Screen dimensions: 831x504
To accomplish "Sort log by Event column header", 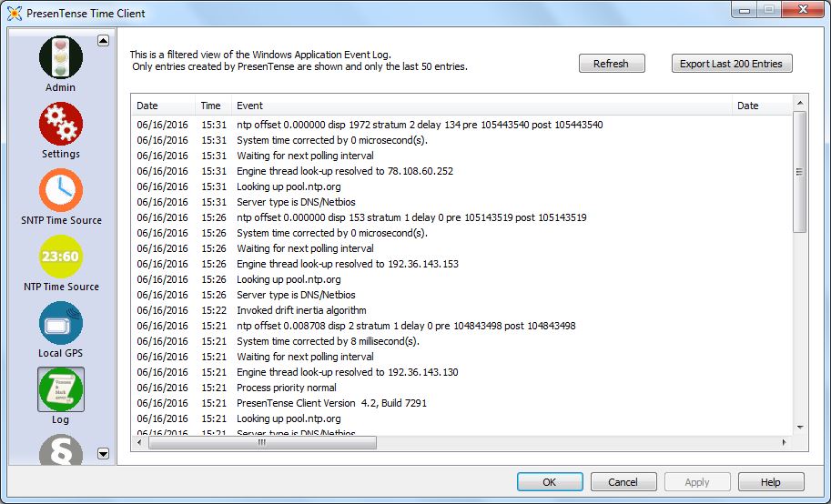I will coord(481,106).
